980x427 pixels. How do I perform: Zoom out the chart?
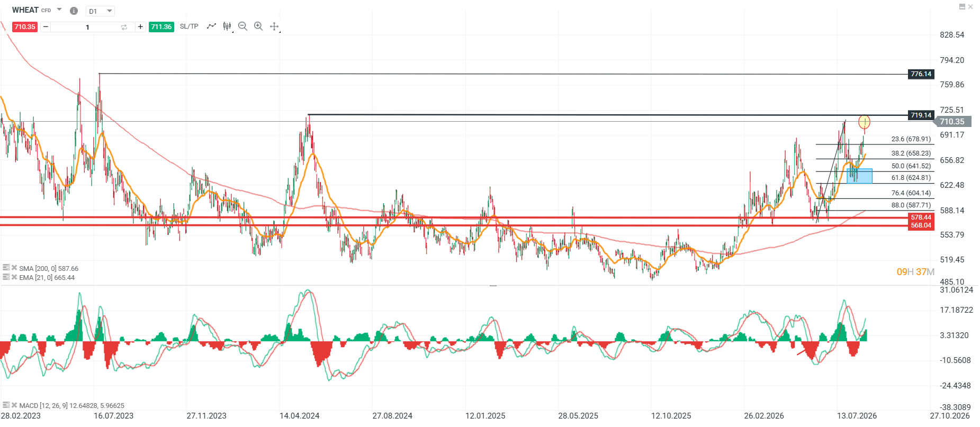tap(243, 26)
